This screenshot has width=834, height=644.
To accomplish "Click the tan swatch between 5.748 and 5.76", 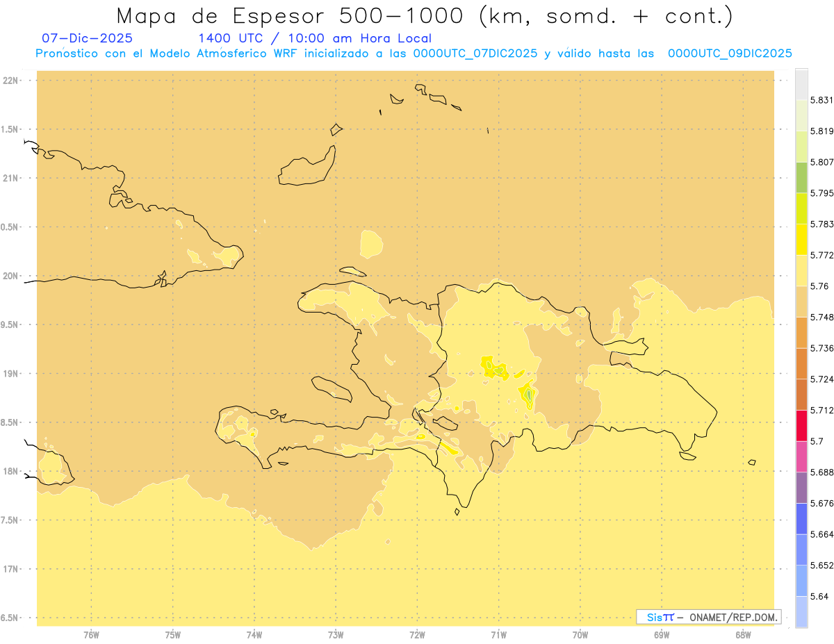I will 801,302.
